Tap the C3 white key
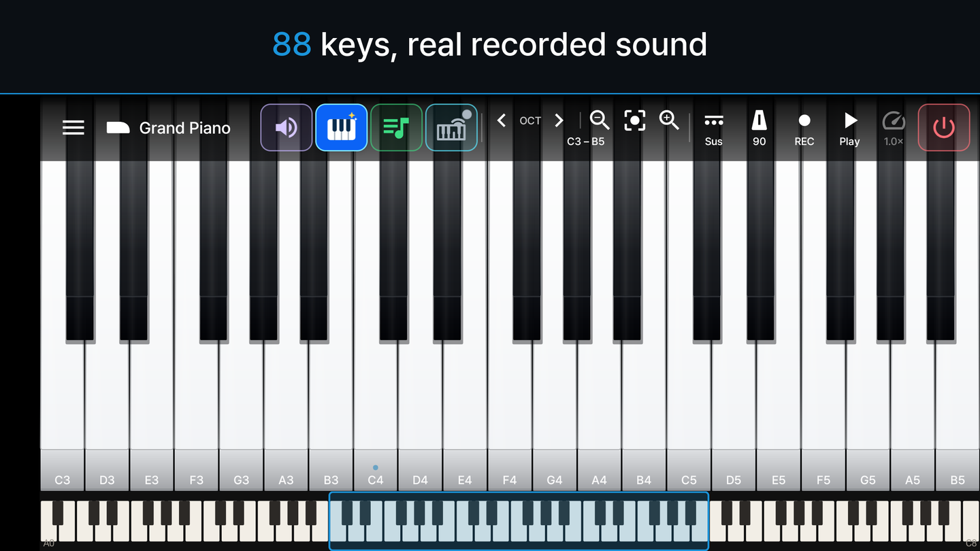Image resolution: width=980 pixels, height=551 pixels. tap(62, 408)
